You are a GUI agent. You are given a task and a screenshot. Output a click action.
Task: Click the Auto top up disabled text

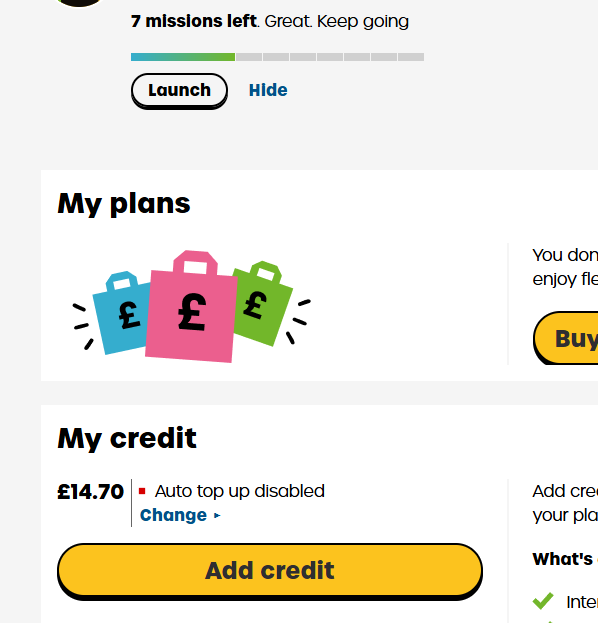(240, 491)
